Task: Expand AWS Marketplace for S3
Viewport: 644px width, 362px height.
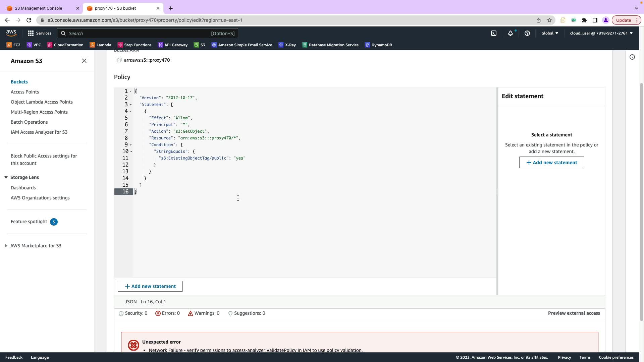Action: (x=6, y=246)
